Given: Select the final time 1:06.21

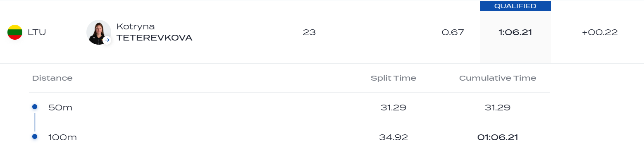Looking at the screenshot, I should click(x=515, y=32).
